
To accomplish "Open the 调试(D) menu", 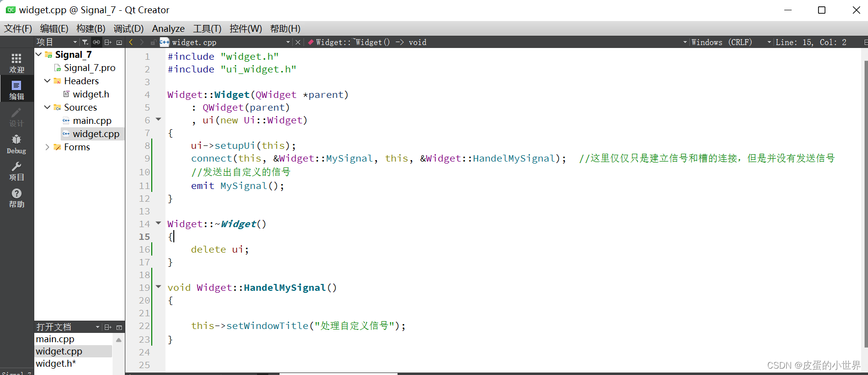I will 128,28.
